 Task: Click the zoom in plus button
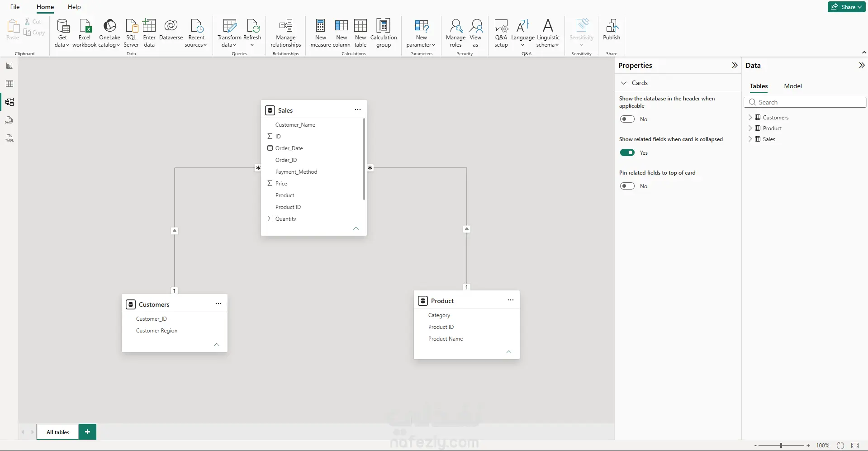pyautogui.click(x=808, y=446)
